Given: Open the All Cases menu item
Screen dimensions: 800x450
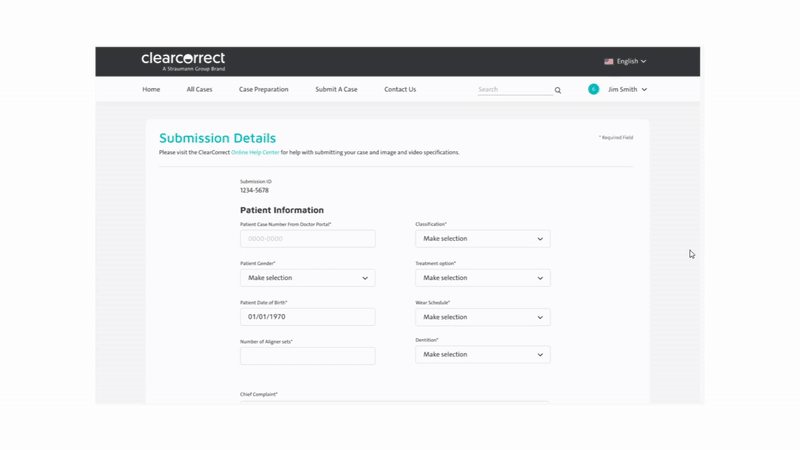Looking at the screenshot, I should click(x=199, y=89).
